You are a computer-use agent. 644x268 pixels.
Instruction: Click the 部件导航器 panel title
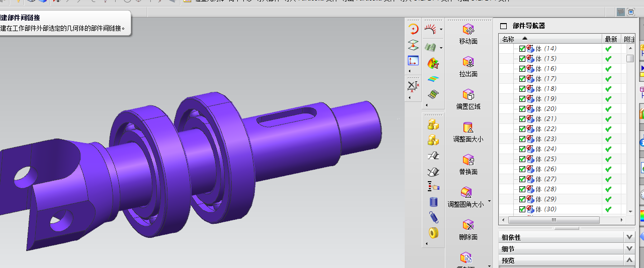point(529,26)
